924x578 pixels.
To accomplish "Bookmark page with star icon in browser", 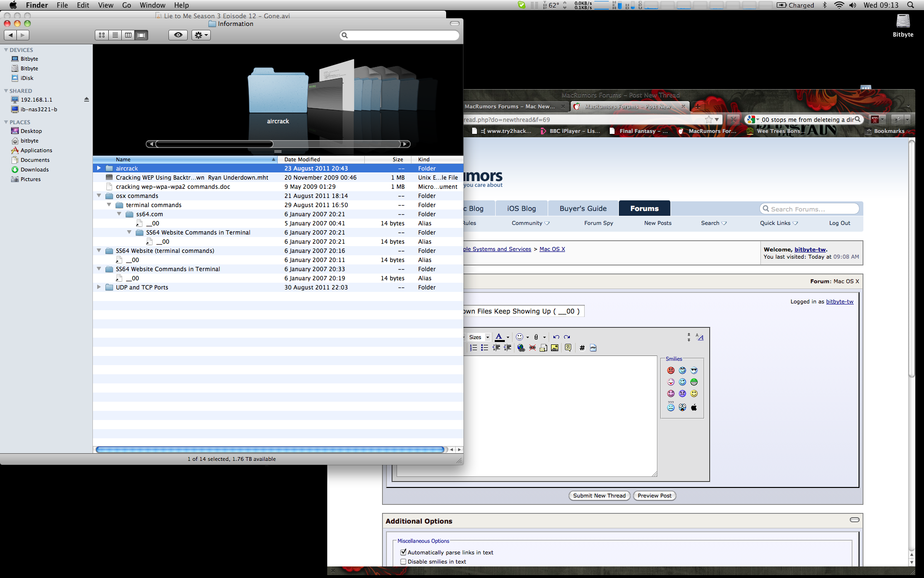I will [x=709, y=119].
